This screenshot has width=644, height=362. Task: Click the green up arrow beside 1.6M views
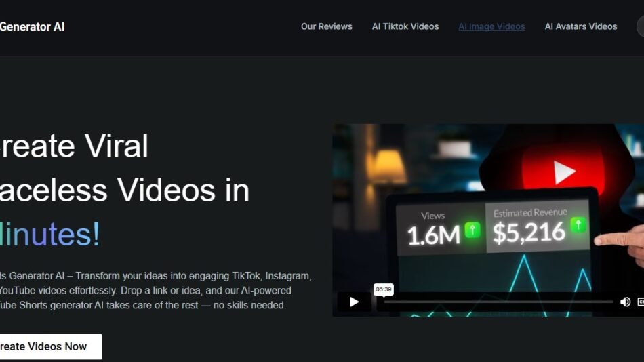click(472, 230)
